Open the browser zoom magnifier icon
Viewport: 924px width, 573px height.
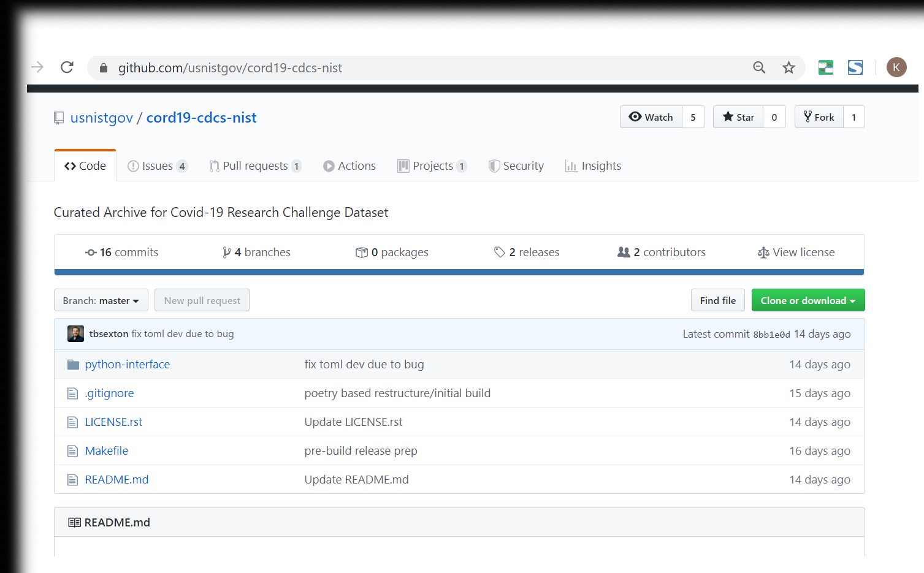pyautogui.click(x=759, y=67)
